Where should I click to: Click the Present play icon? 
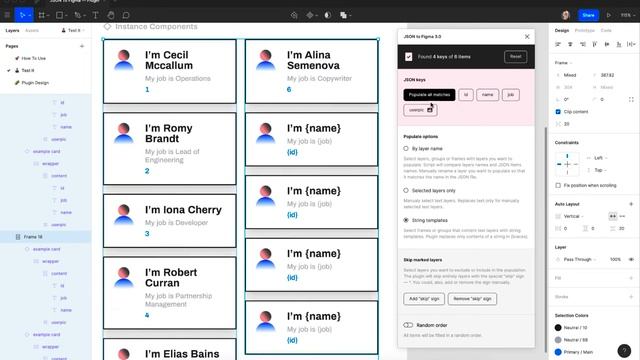point(609,15)
